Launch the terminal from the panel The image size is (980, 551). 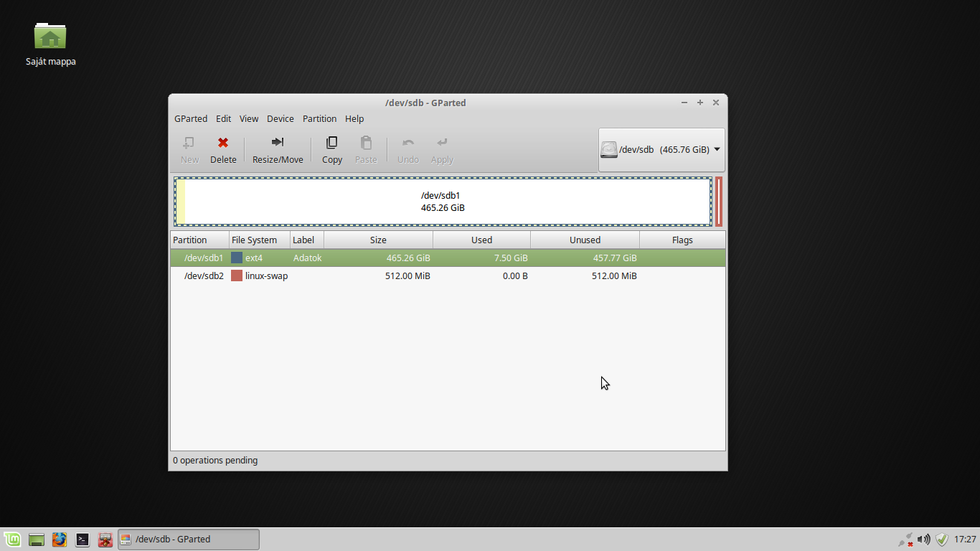[x=83, y=540]
